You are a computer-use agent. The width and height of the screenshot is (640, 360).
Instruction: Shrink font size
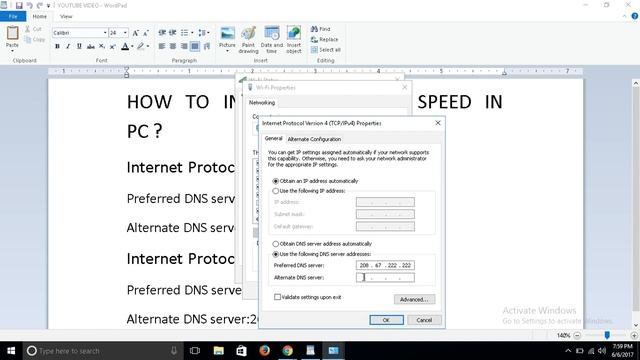146,33
